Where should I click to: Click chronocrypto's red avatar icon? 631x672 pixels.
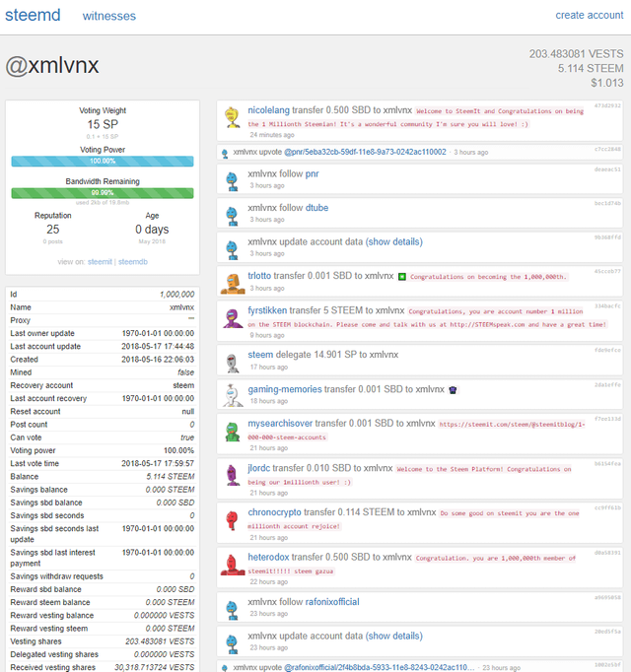232,520
